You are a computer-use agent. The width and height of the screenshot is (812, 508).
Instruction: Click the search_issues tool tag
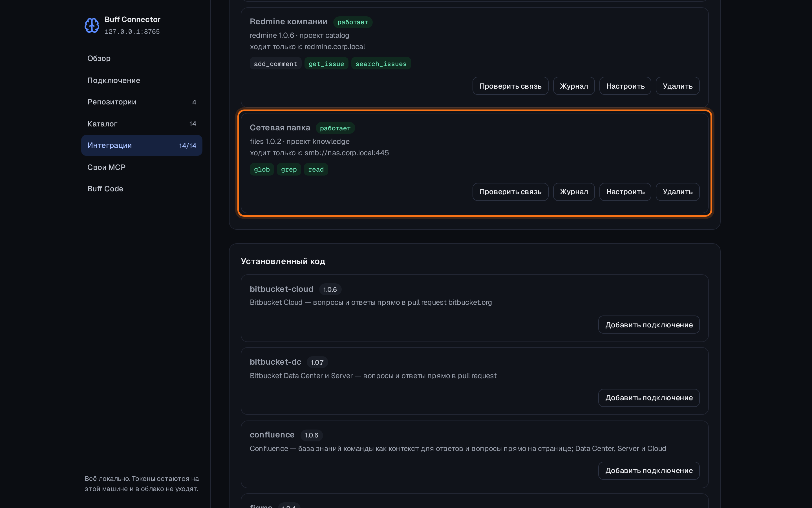pyautogui.click(x=381, y=63)
